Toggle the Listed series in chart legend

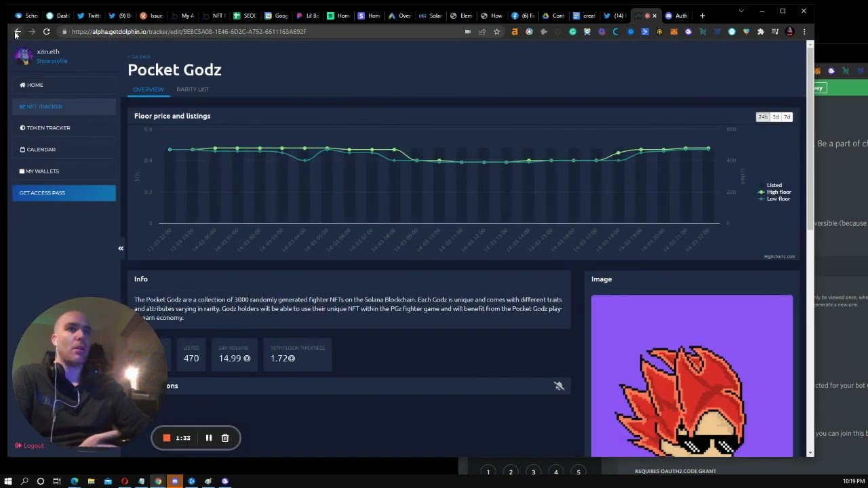tap(774, 185)
